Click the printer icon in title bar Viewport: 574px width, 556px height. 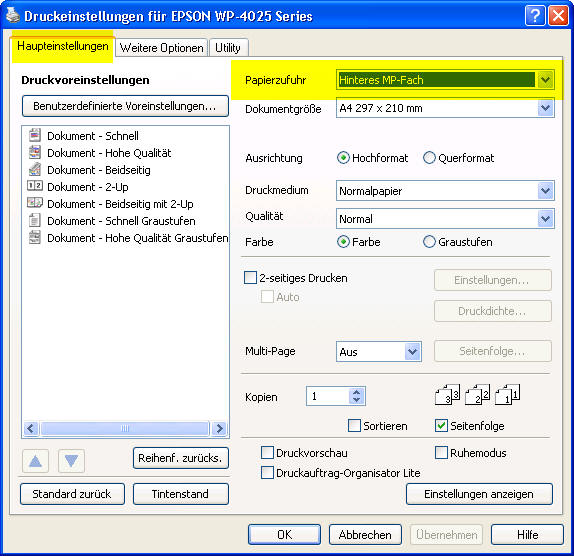[x=13, y=15]
